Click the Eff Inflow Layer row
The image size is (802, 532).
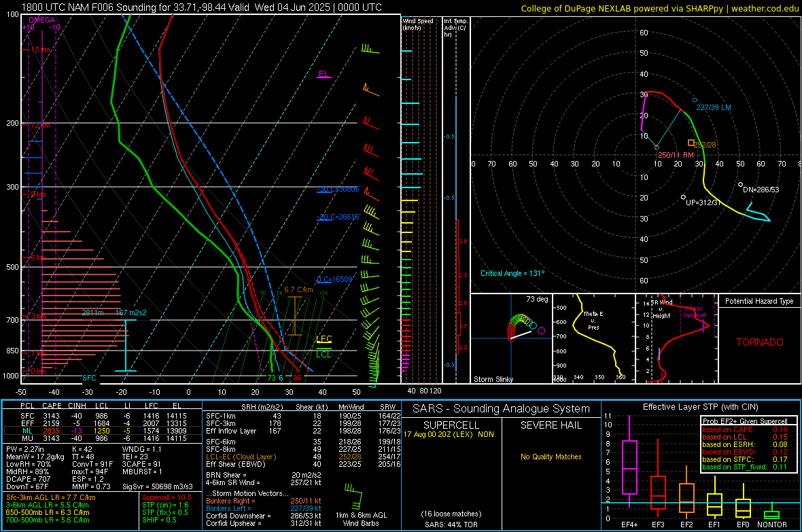(303, 431)
